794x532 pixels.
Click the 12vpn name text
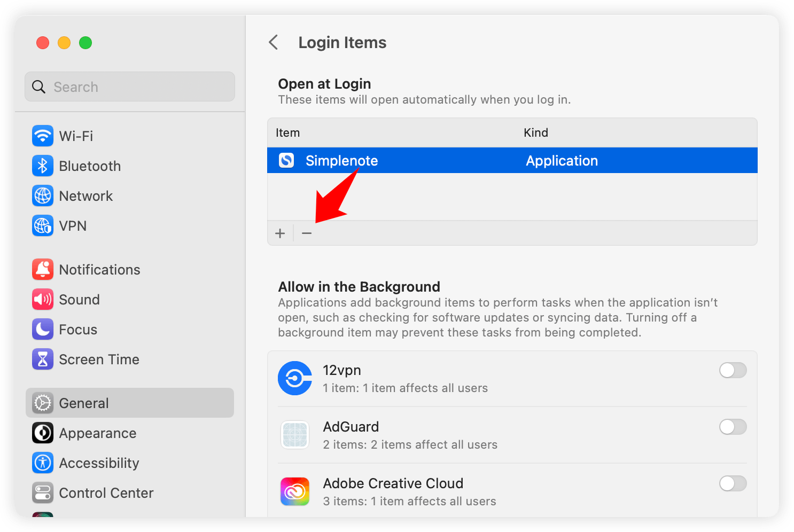342,370
